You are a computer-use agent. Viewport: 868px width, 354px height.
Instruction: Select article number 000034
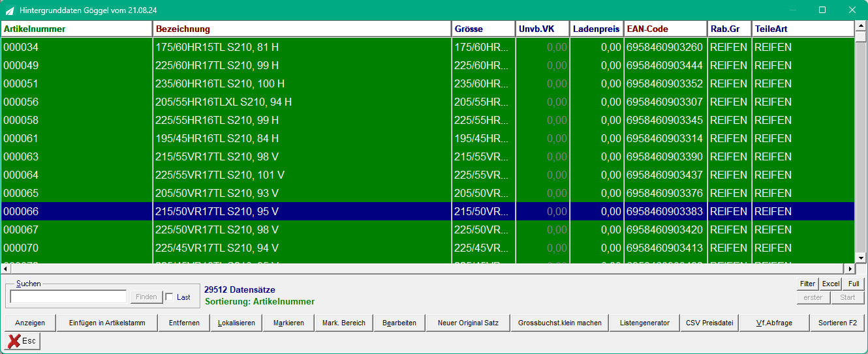tap(21, 47)
